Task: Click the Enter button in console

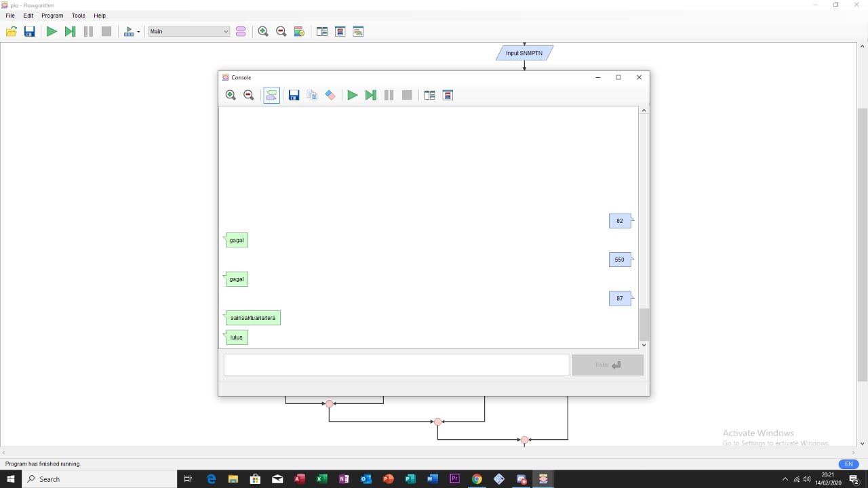Action: click(x=608, y=365)
